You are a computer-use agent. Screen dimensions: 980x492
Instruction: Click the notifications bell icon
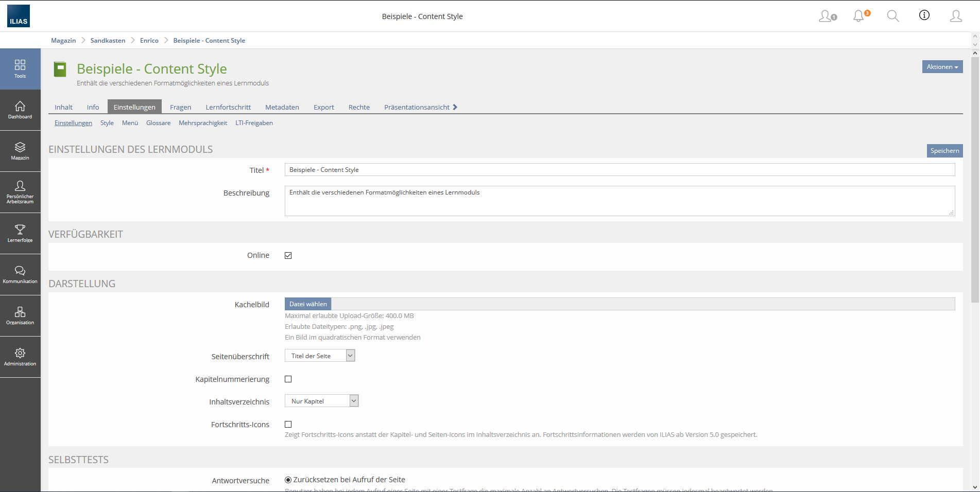click(858, 16)
